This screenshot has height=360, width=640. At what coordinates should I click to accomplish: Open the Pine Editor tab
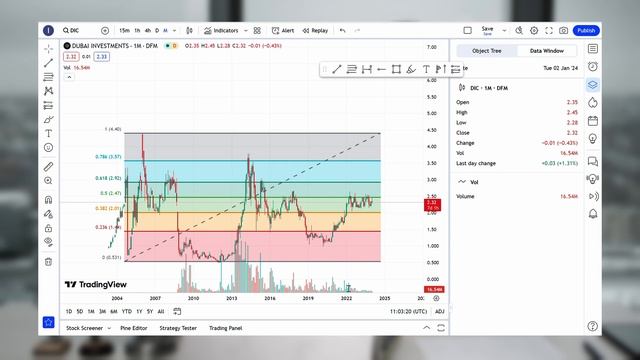134,328
